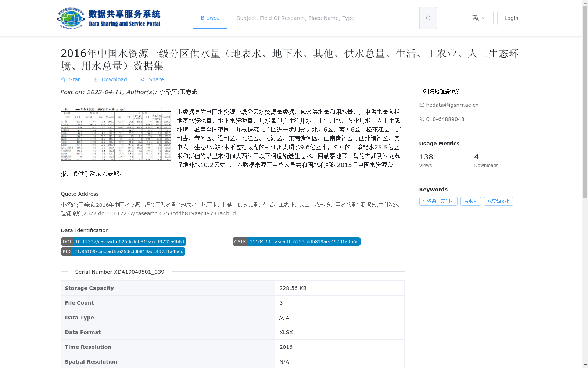Open the language switcher dropdown
Viewport: 588px width, 368px height.
[479, 18]
